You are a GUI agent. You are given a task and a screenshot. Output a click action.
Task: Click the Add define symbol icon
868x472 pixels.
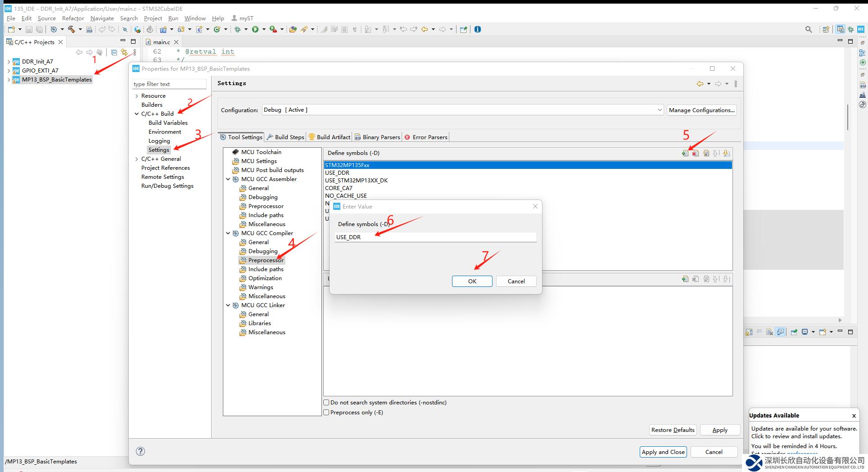pos(685,153)
